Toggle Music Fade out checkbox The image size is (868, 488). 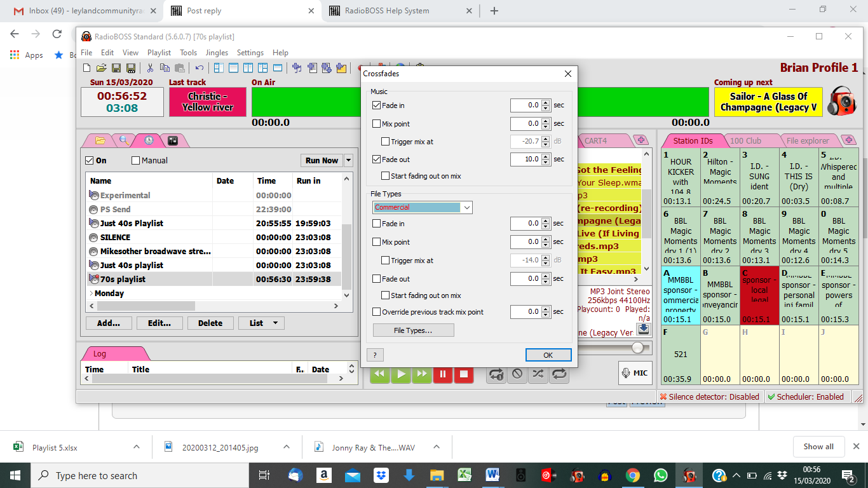[x=377, y=159]
